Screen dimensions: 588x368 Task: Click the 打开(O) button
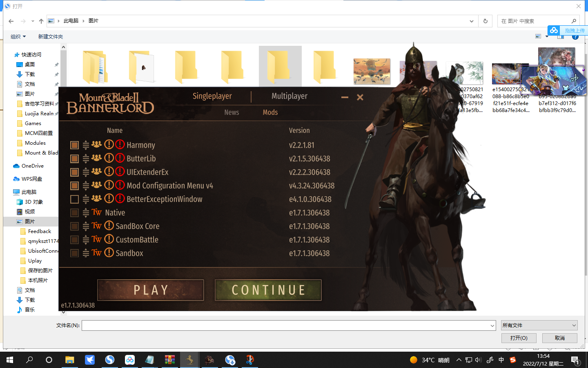(519, 338)
